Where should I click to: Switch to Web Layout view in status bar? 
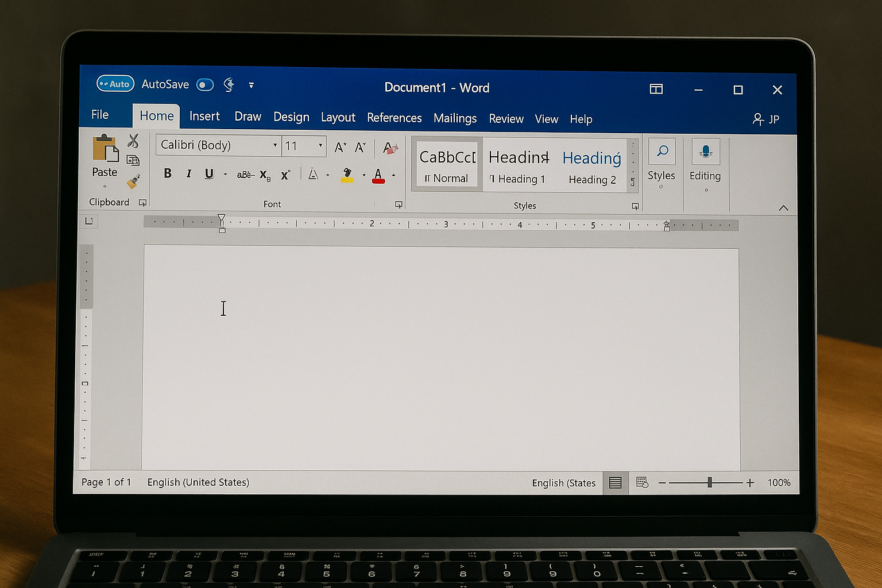coord(642,482)
